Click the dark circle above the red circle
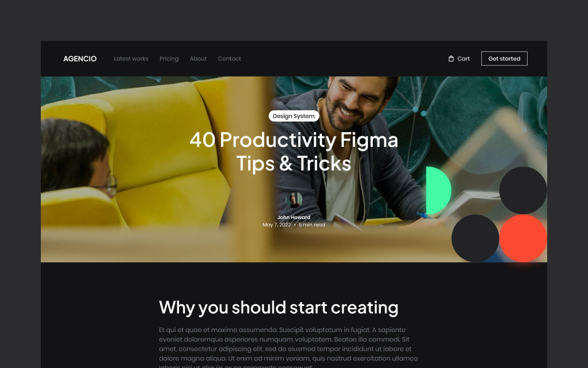588x368 pixels. pyautogui.click(x=523, y=190)
